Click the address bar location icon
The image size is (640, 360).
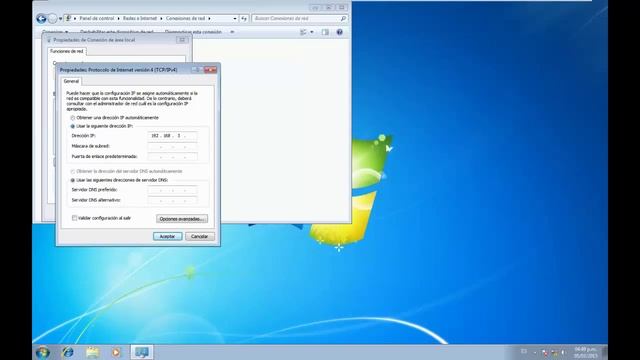(68, 18)
